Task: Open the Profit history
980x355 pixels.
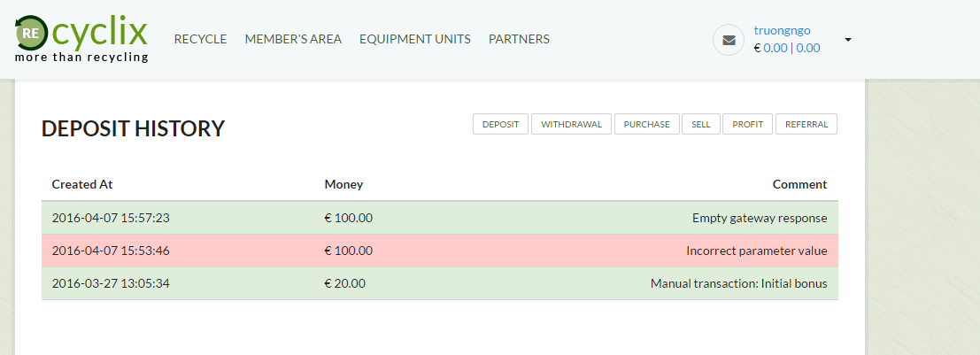Action: click(747, 125)
